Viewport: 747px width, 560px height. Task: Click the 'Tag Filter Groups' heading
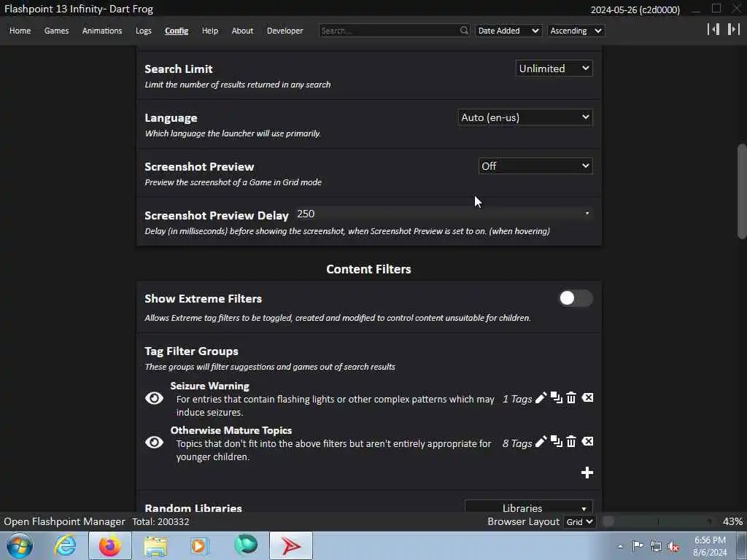pyautogui.click(x=192, y=351)
